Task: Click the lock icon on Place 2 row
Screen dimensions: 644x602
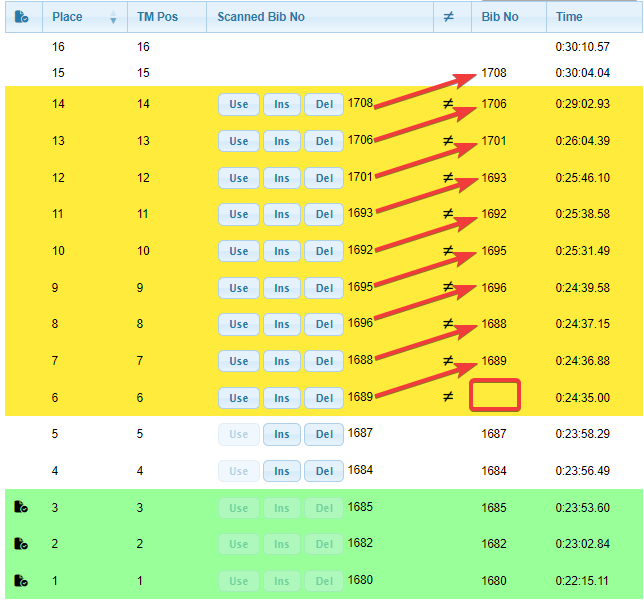Action: 22,544
